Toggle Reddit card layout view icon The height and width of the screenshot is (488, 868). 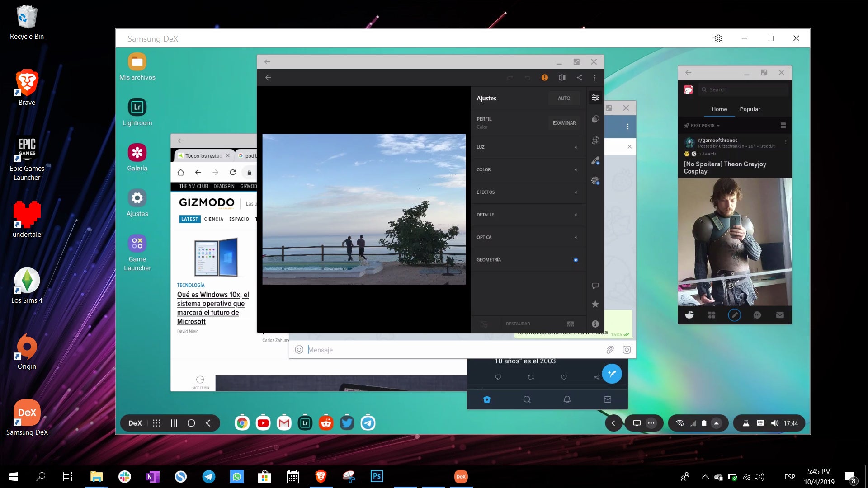(783, 126)
